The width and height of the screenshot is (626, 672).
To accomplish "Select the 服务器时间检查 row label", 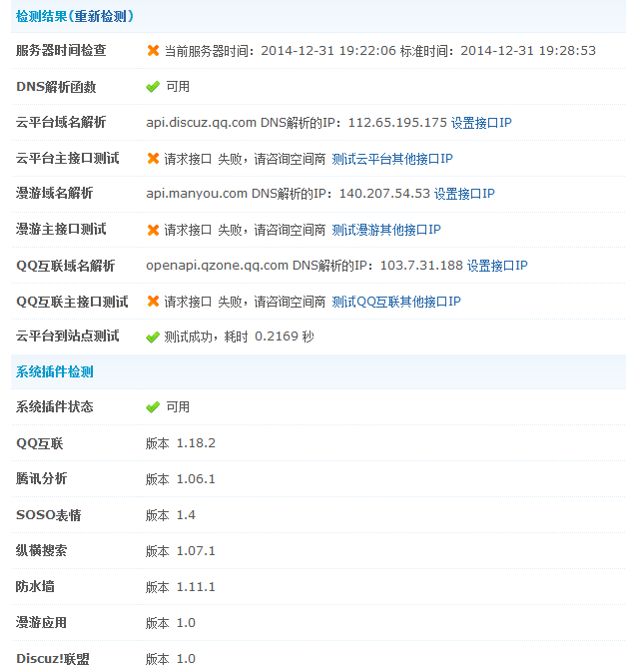I will coord(61,51).
